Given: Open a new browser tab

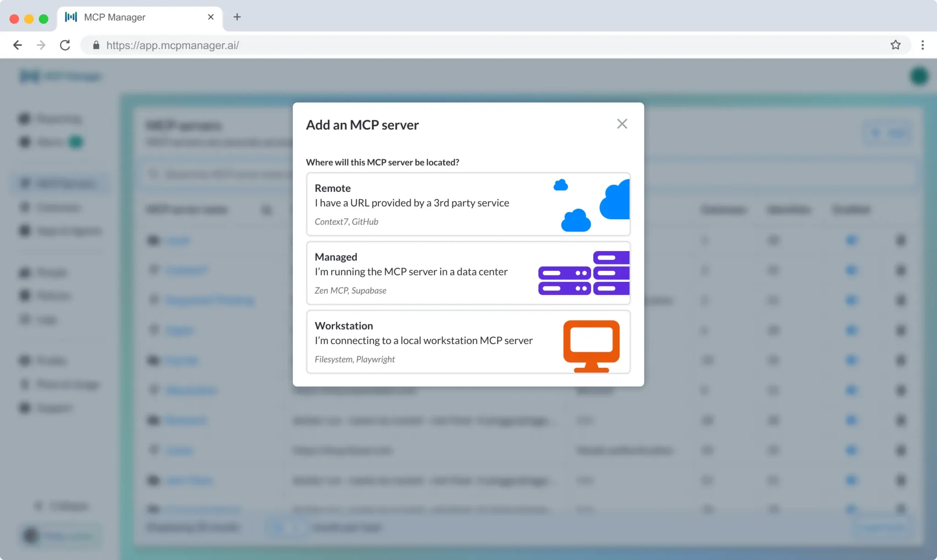Looking at the screenshot, I should pos(237,17).
